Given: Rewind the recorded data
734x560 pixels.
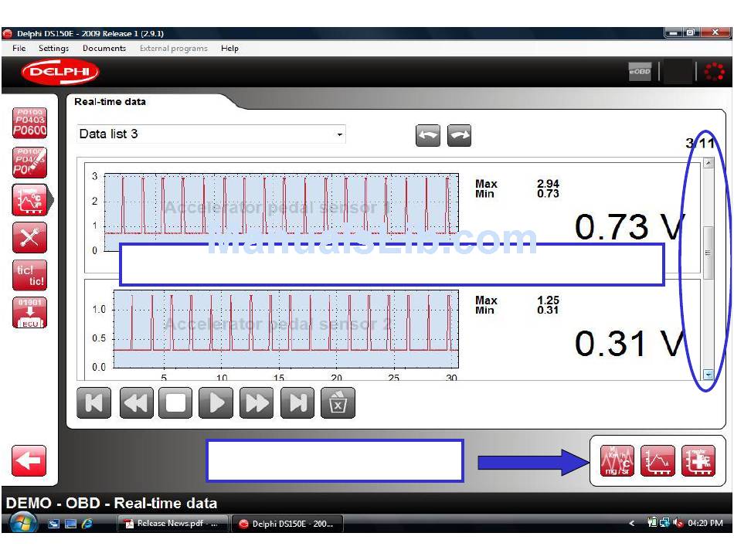Looking at the screenshot, I should pos(136,402).
